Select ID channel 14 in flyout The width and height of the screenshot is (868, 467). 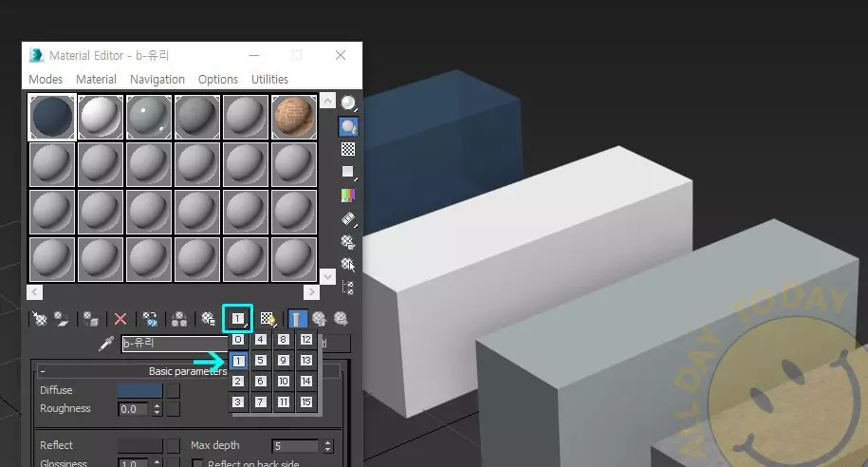(x=306, y=382)
